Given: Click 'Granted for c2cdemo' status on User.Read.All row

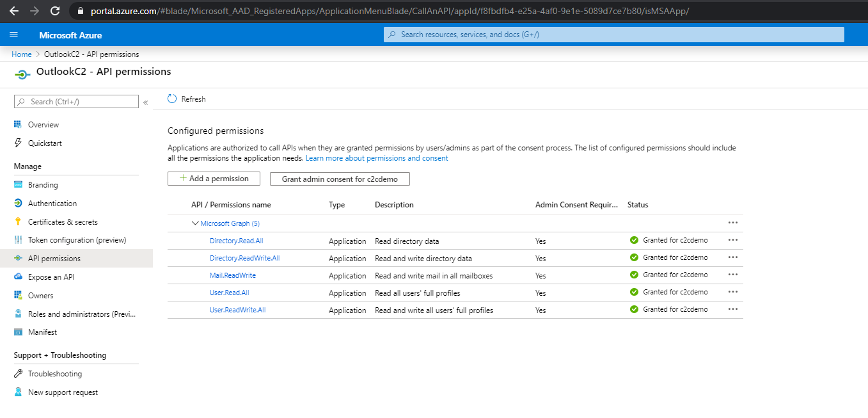Looking at the screenshot, I should pyautogui.click(x=675, y=292).
